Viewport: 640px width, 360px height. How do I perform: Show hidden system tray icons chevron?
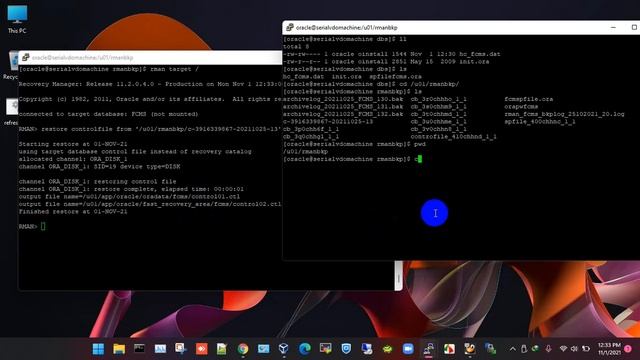pyautogui.click(x=512, y=349)
